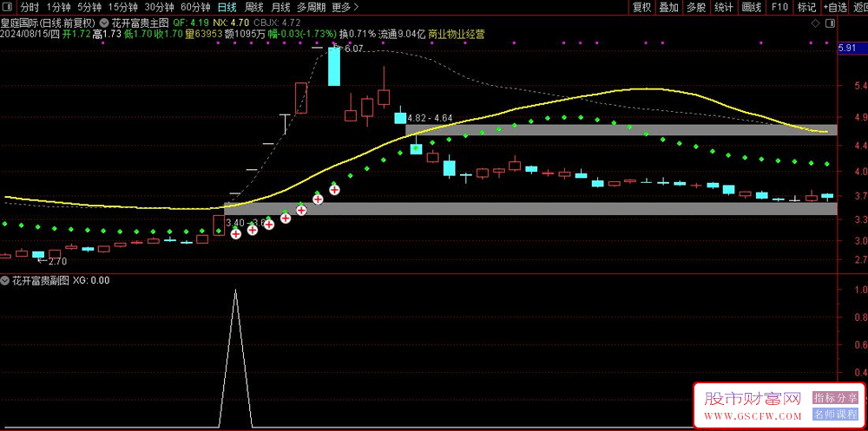868x431 pixels.
Task: Click the side panel toggle icon beside diamond
Action: pyautogui.click(x=829, y=23)
